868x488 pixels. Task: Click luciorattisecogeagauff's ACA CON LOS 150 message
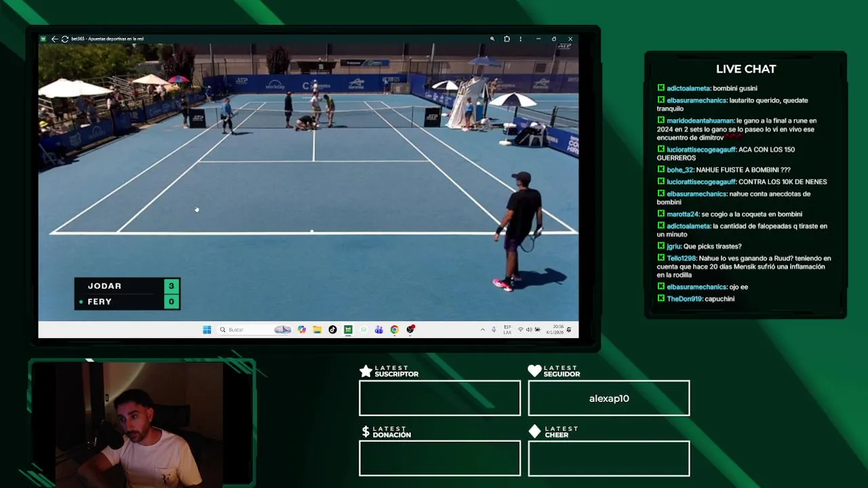pyautogui.click(x=726, y=154)
